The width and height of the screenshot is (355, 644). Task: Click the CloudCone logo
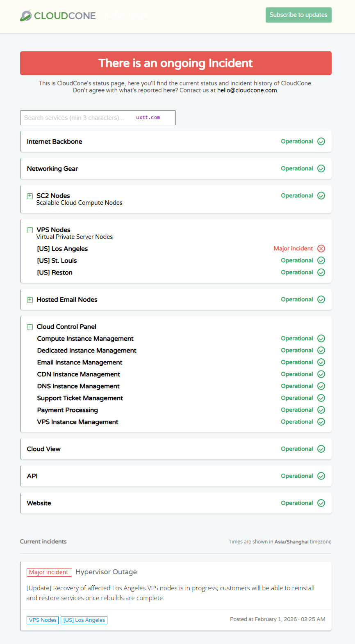pos(58,16)
